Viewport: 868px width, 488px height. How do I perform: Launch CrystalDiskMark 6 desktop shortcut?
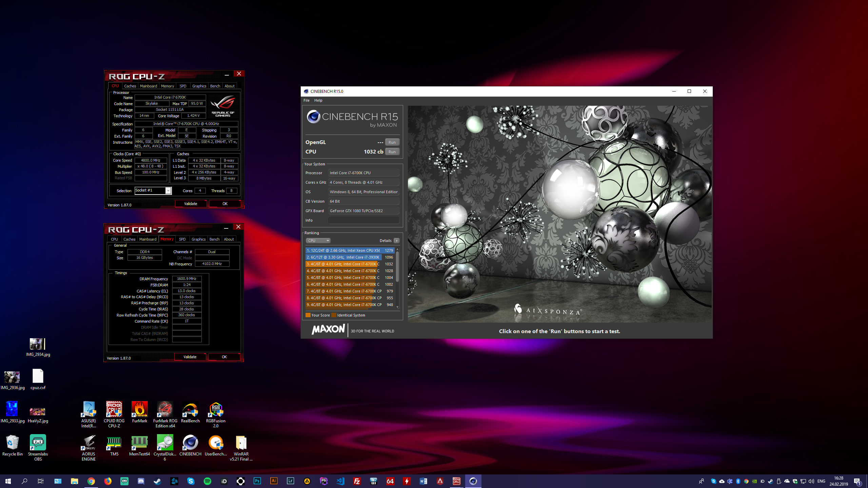point(165,447)
